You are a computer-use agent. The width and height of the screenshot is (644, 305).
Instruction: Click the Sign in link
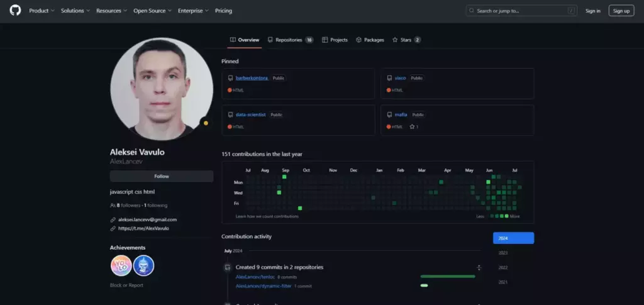pos(592,11)
